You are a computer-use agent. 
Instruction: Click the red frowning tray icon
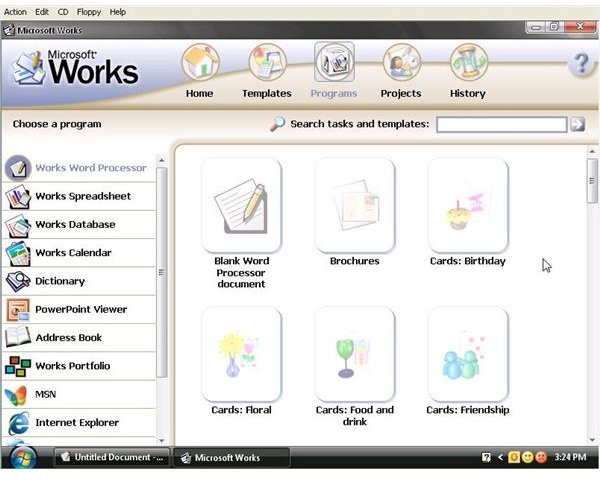click(541, 457)
